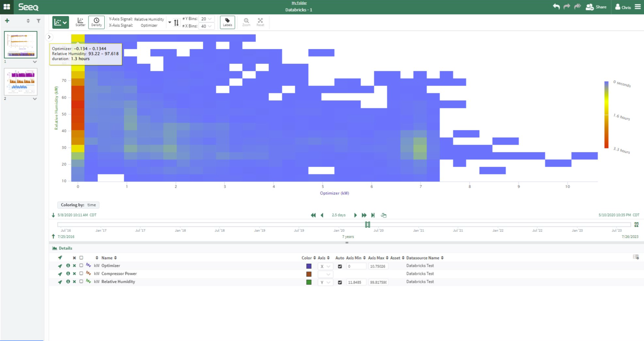
Task: Select the Scatter chart view
Action: coord(80,21)
